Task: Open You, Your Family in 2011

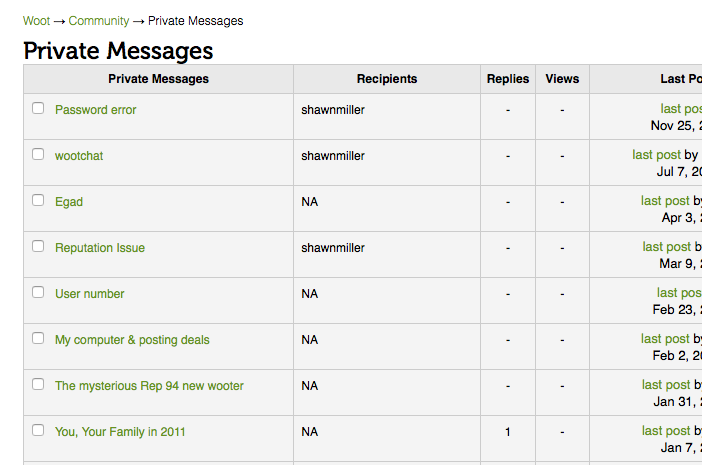Action: pyautogui.click(x=120, y=432)
